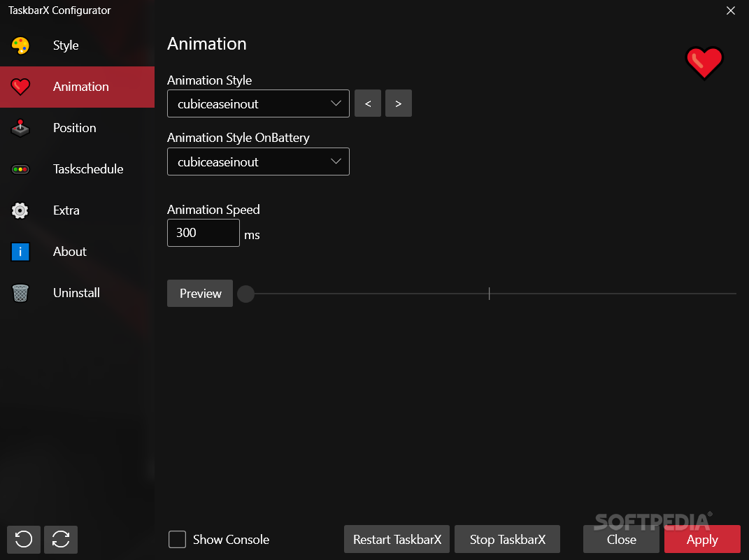The width and height of the screenshot is (749, 560).
Task: Select next animation style with > button
Action: tap(399, 103)
